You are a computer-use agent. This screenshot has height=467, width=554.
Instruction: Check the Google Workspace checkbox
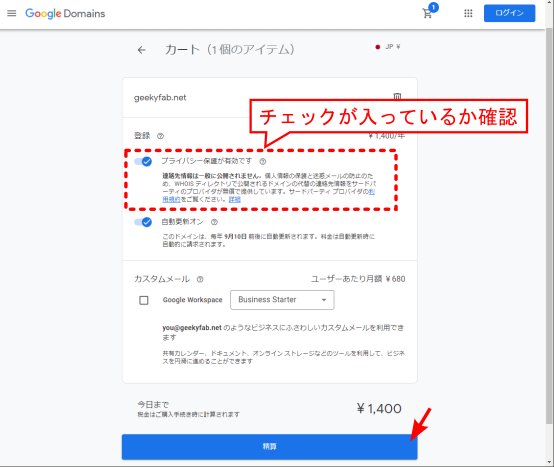[x=144, y=300]
